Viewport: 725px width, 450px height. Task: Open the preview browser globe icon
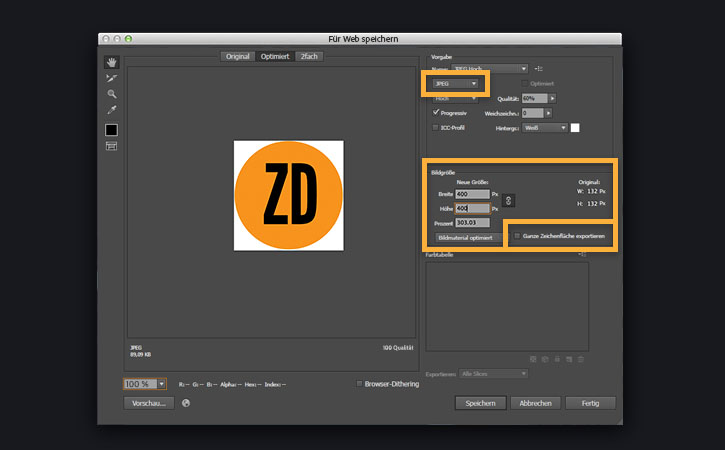[x=186, y=403]
